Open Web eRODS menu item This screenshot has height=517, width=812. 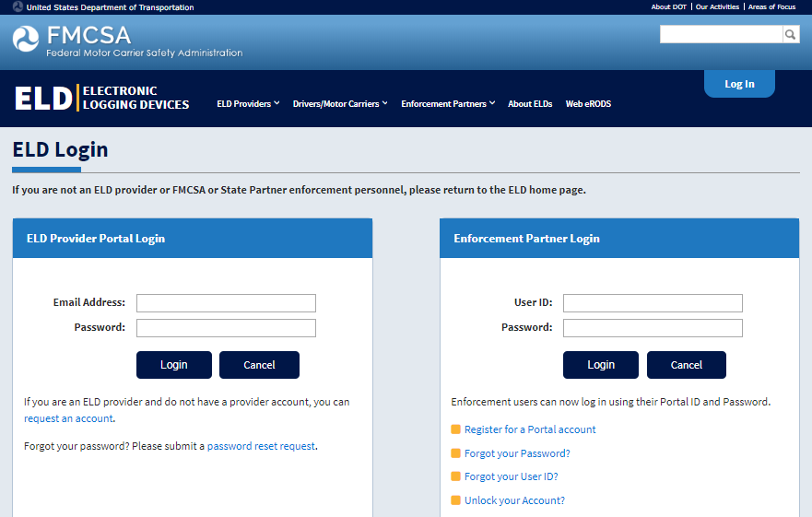588,104
